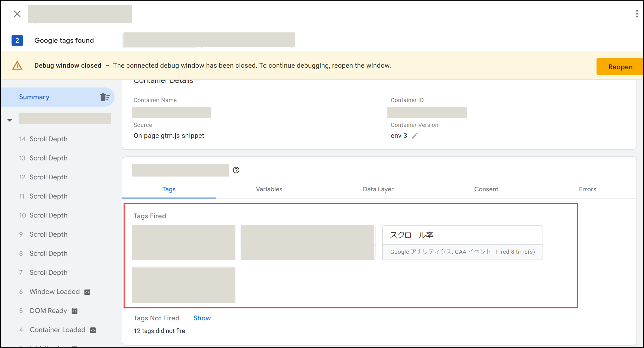This screenshot has height=348, width=644.
Task: Open the スクロール率 fired tag card
Action: 463,243
